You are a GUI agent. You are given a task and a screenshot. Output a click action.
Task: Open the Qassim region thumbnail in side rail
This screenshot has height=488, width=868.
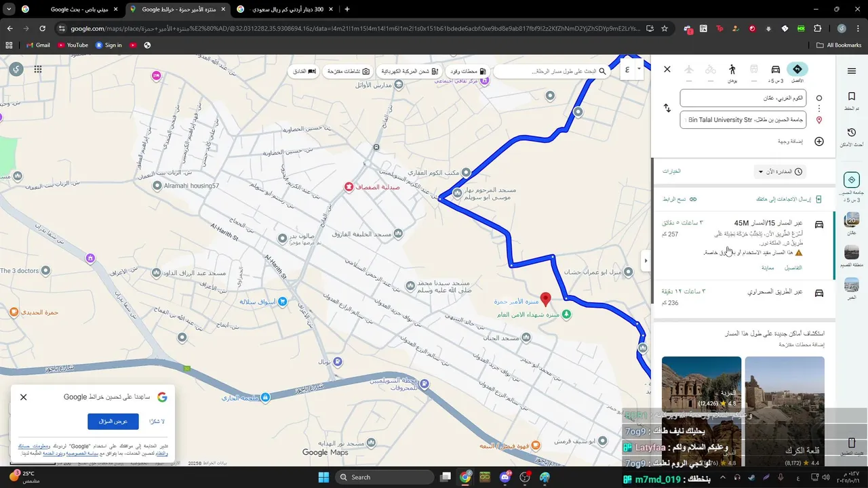point(852,253)
